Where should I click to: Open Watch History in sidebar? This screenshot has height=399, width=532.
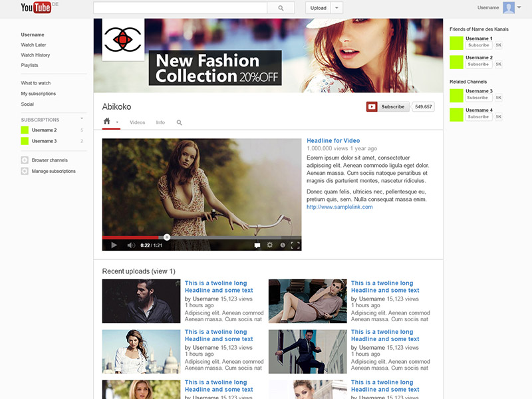click(35, 55)
